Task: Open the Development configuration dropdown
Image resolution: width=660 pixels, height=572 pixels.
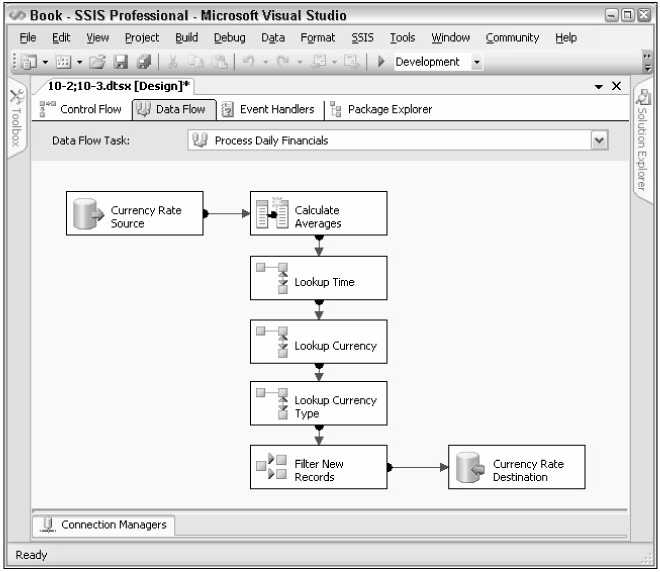Action: pyautogui.click(x=476, y=62)
